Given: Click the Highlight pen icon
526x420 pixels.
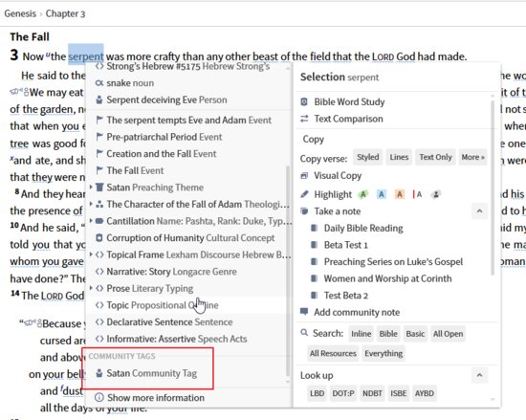Looking at the screenshot, I should click(x=304, y=194).
